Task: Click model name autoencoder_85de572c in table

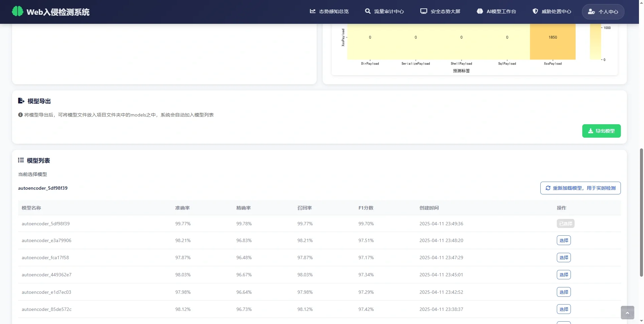Action: (47, 309)
